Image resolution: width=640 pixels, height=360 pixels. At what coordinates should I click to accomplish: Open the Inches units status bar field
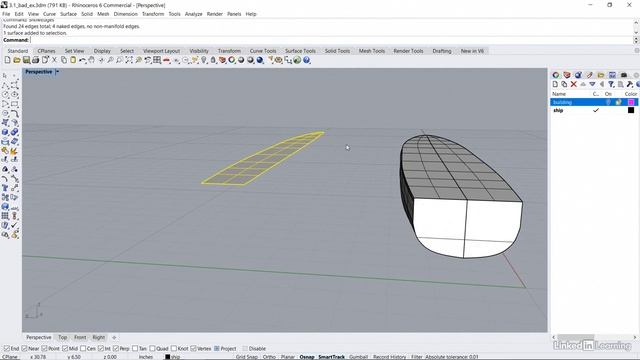(x=146, y=357)
